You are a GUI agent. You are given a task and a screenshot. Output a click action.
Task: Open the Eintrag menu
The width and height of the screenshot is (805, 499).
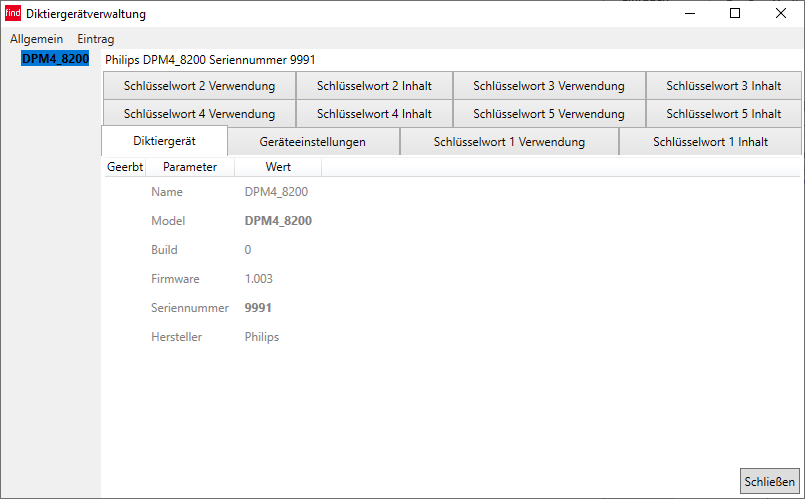[x=95, y=39]
